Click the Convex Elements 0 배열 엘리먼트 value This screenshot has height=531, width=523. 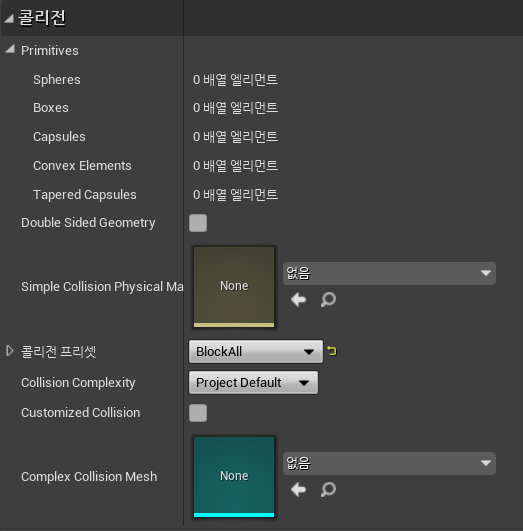(x=235, y=166)
